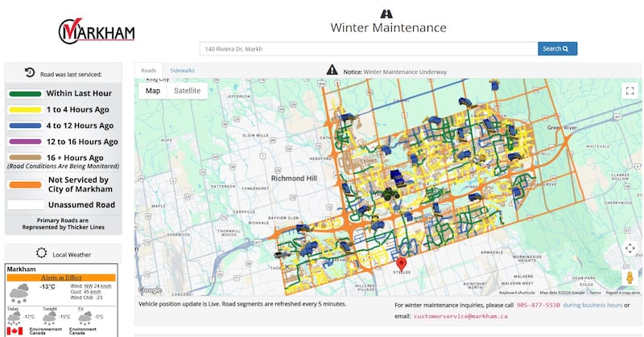Open Keyboard shortcuts on the map
Screen dimensions: 644x337
click(517, 293)
